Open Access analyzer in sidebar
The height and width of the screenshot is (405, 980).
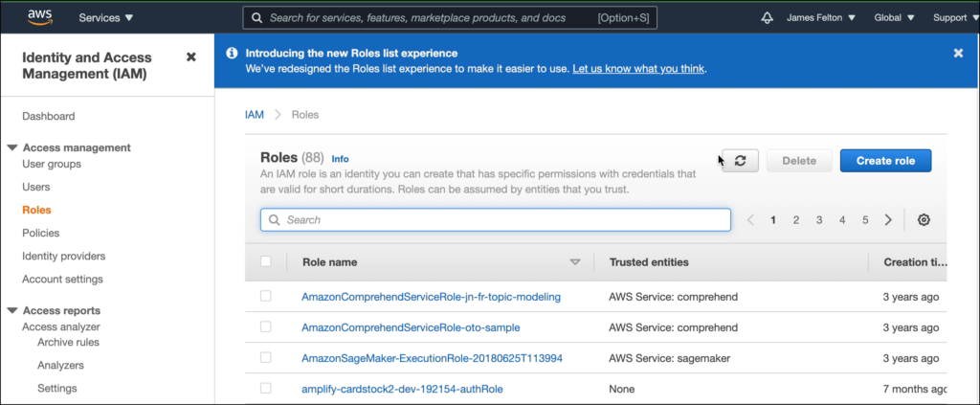point(61,326)
